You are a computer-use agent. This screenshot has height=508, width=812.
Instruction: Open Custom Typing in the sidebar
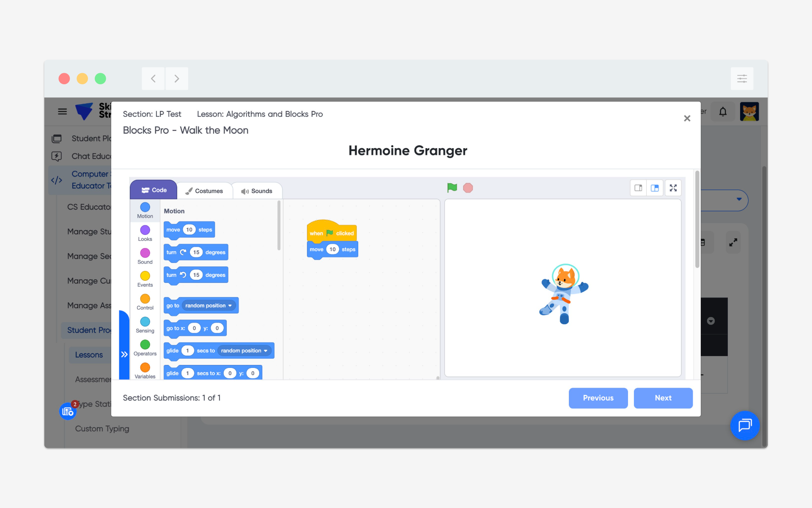point(102,428)
